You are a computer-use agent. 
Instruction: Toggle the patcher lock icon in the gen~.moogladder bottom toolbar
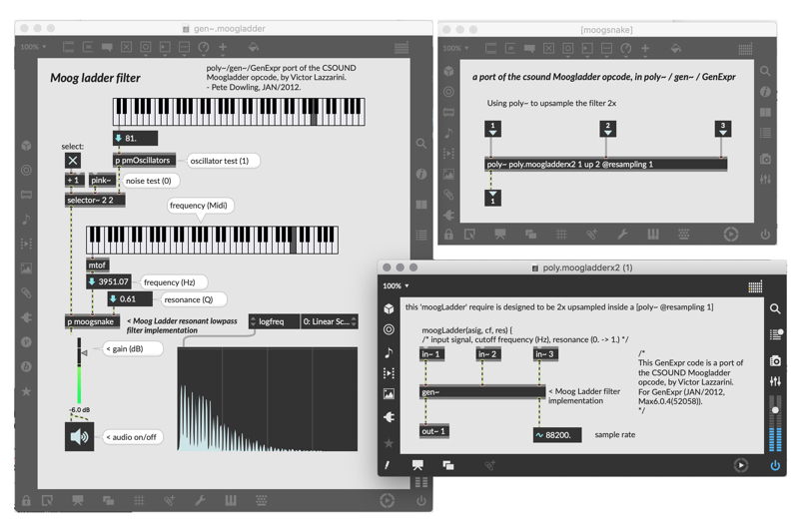[x=26, y=500]
